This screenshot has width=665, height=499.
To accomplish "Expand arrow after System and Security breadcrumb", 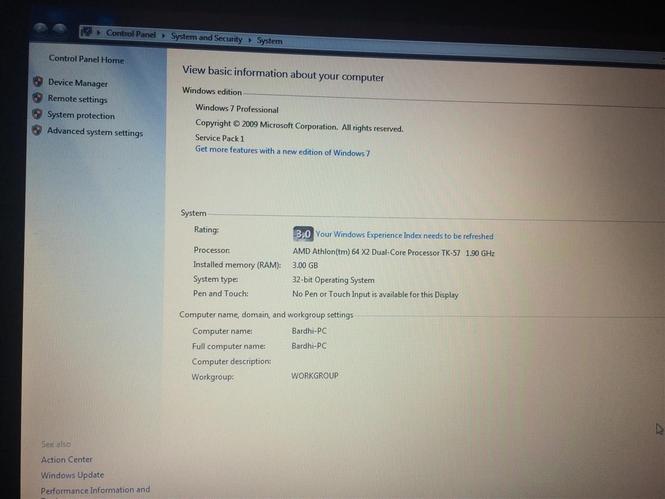I will tap(249, 40).
